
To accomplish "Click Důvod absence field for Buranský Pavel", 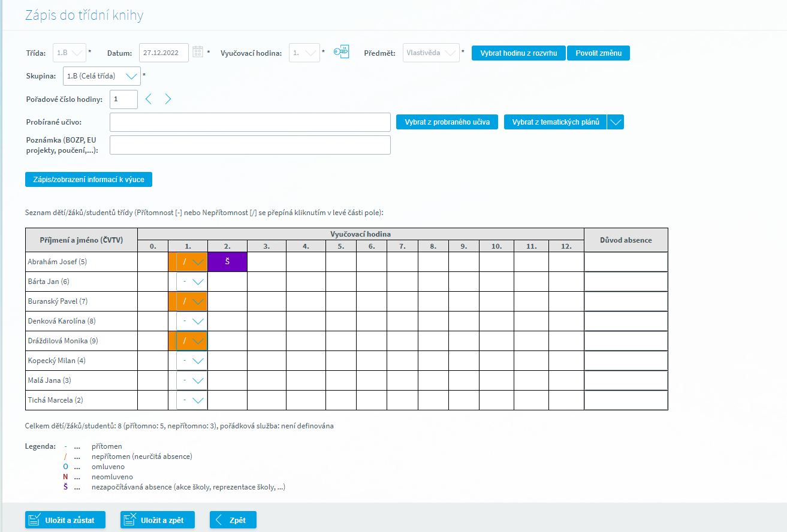I will pos(626,301).
